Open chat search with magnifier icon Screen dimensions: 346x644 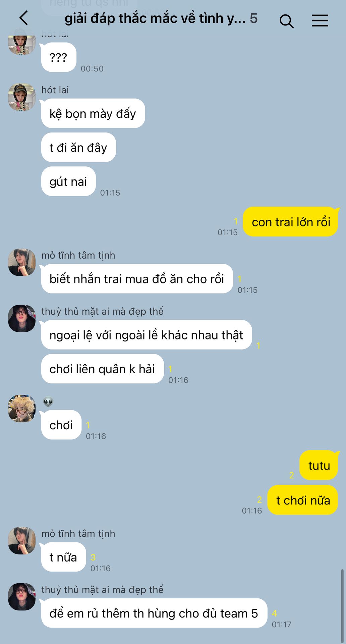tap(286, 21)
